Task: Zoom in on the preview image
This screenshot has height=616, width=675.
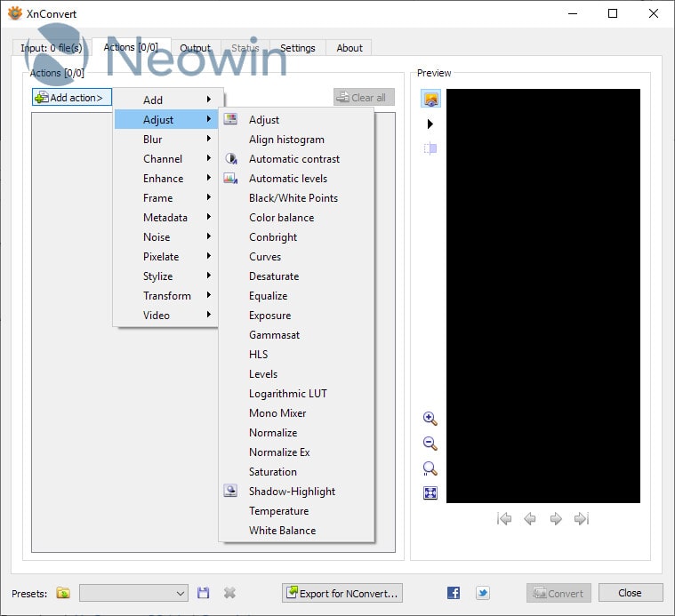Action: (430, 419)
